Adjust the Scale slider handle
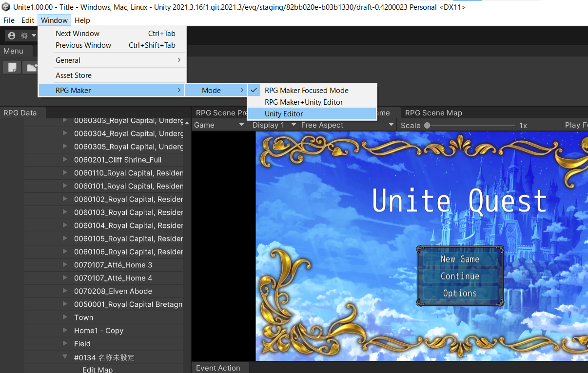 (x=427, y=126)
